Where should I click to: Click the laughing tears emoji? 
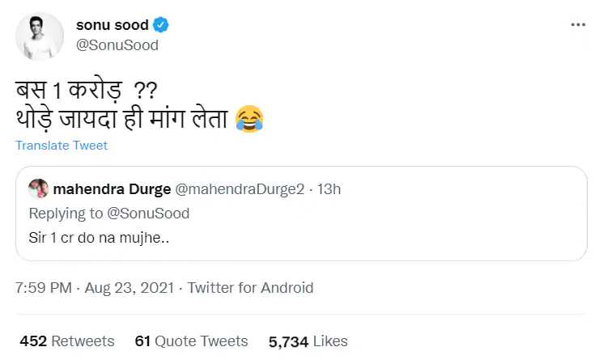249,119
